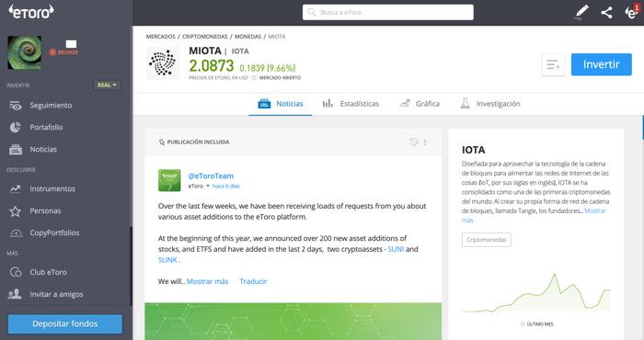Image resolution: width=644 pixels, height=340 pixels.
Task: Open the eToro notifications icon
Action: 632,12
